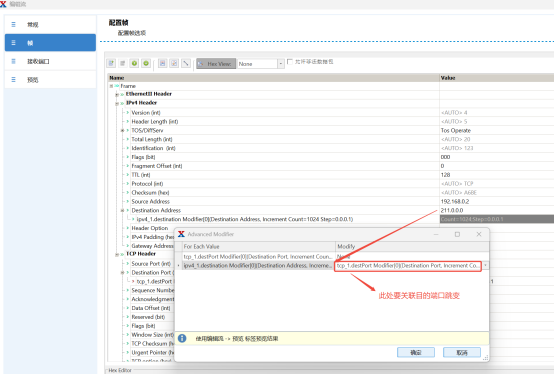Select the Window Size (int) row

(x=152, y=335)
